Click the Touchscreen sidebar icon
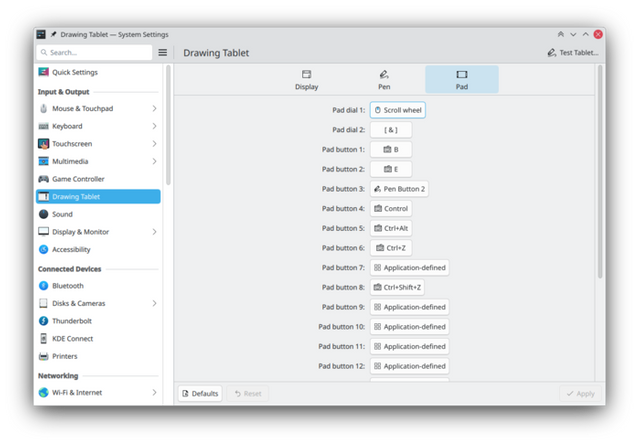640x446 pixels. click(43, 144)
